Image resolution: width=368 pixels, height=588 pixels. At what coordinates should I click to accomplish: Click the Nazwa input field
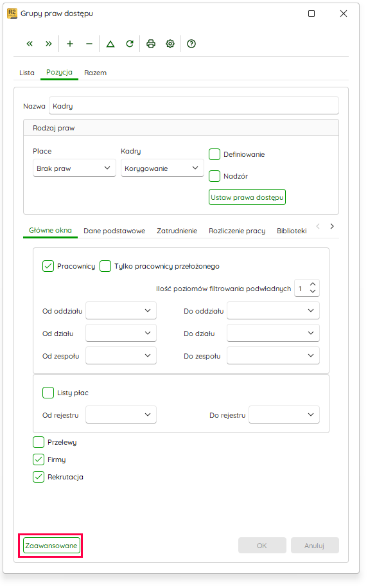coord(194,106)
